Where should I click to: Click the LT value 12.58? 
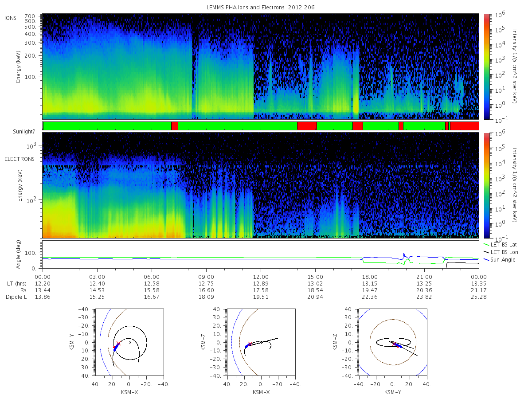click(152, 284)
